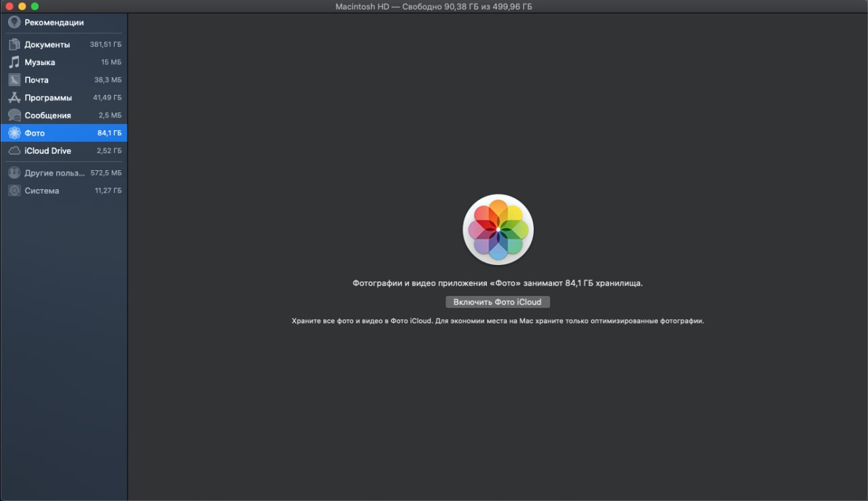Select Почта category
The width and height of the screenshot is (868, 501).
click(x=37, y=80)
